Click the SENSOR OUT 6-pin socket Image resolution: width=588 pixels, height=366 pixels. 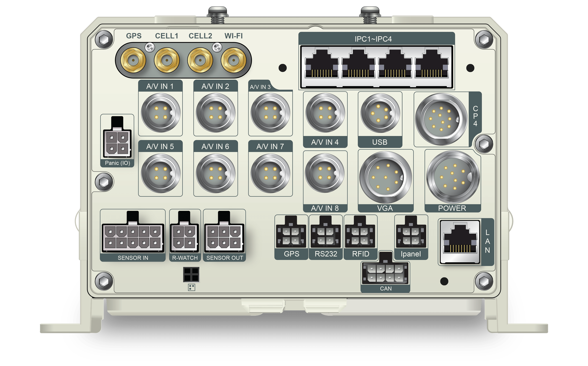tap(224, 232)
